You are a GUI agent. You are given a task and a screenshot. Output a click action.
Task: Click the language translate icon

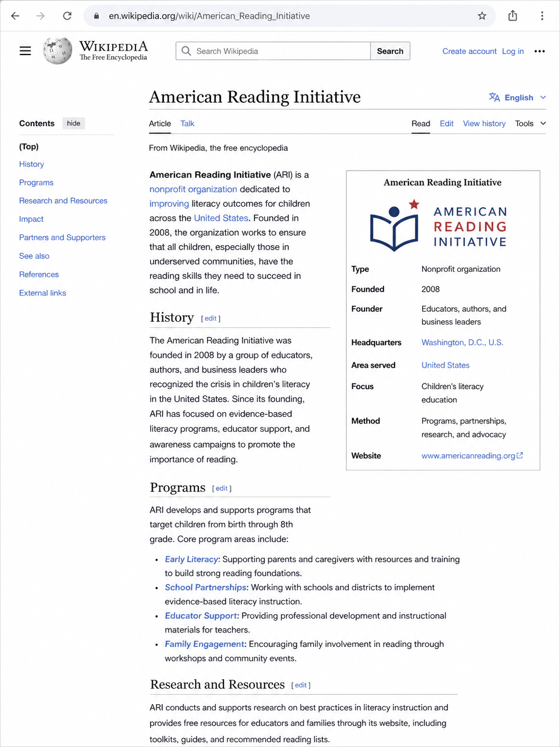pos(494,97)
